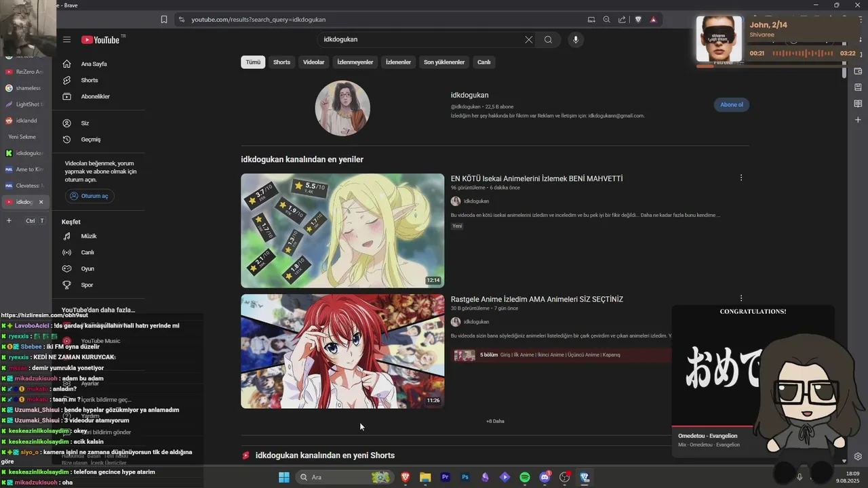Select the Canlı filter chip
Viewport: 868px width, 488px height.
click(484, 62)
